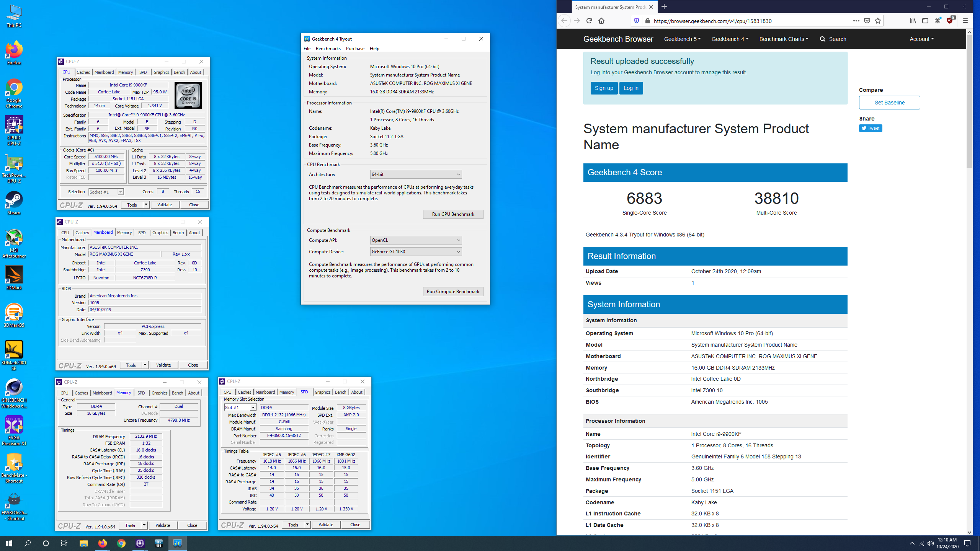Switch to Graphics tab in CPU-Z Memory window

[159, 393]
